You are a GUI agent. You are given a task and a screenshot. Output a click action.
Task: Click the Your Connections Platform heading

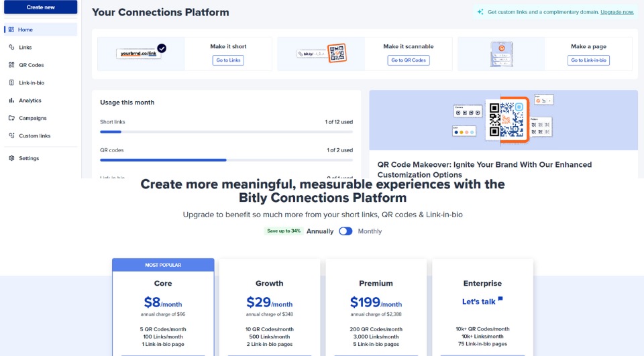pyautogui.click(x=160, y=12)
